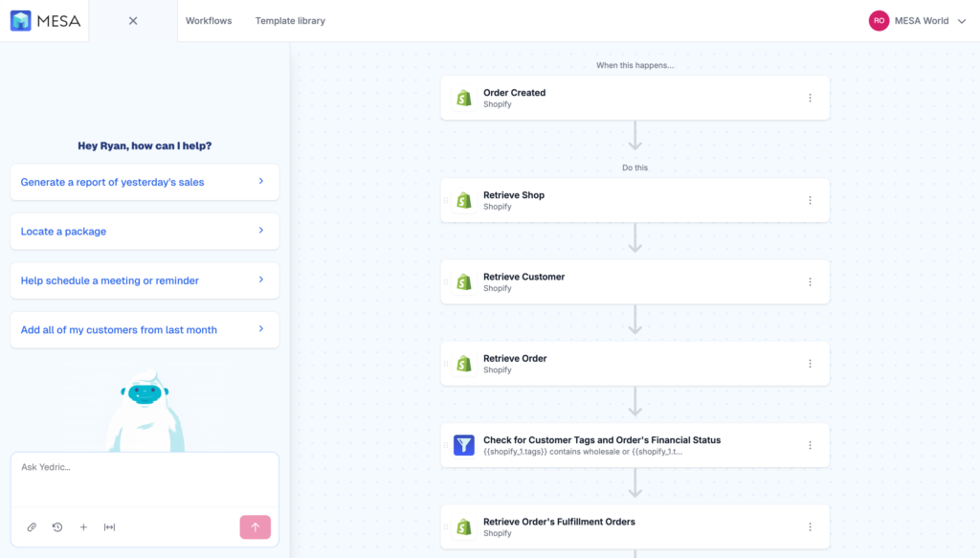Open the Order Created trigger step
This screenshot has height=558, width=980.
[635, 98]
